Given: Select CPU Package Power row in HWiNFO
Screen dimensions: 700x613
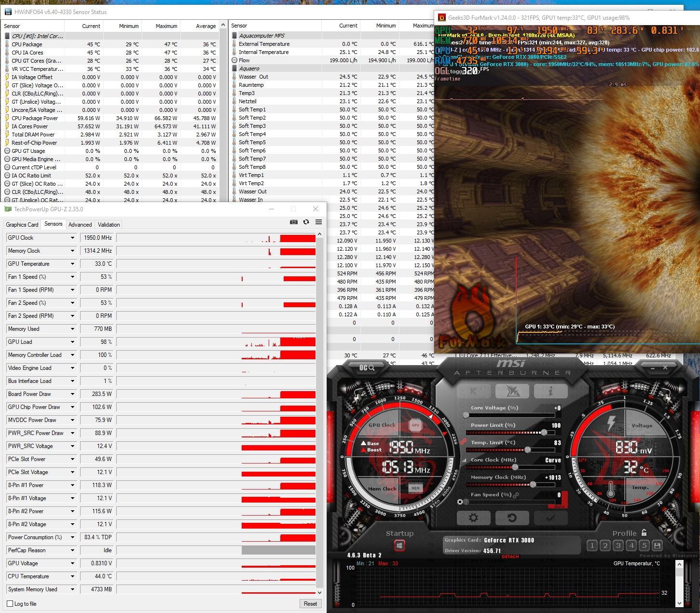Looking at the screenshot, I should click(x=110, y=118).
